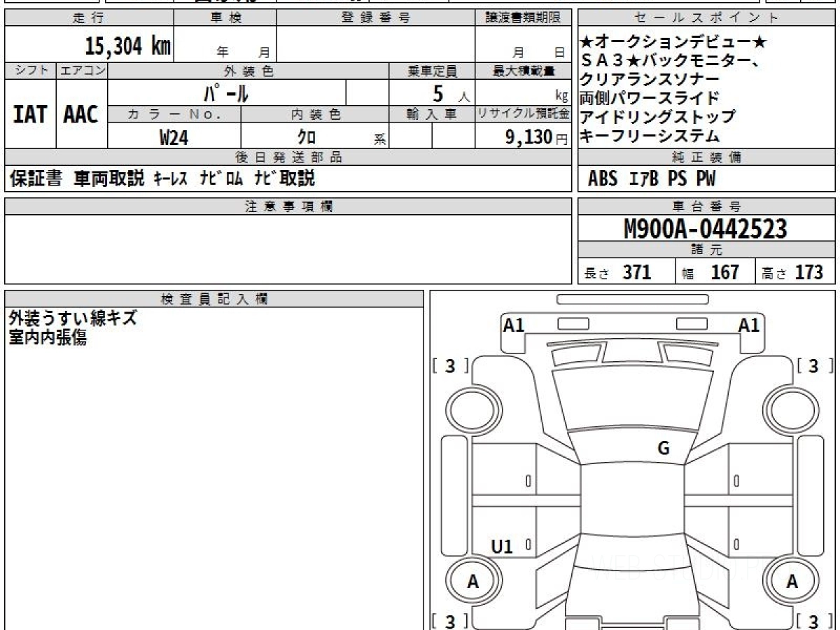Select the 外装うすい線キズ inspector note

point(73,318)
